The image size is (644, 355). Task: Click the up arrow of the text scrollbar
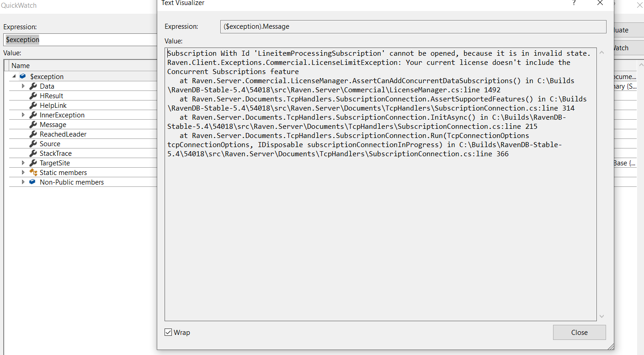click(x=601, y=53)
